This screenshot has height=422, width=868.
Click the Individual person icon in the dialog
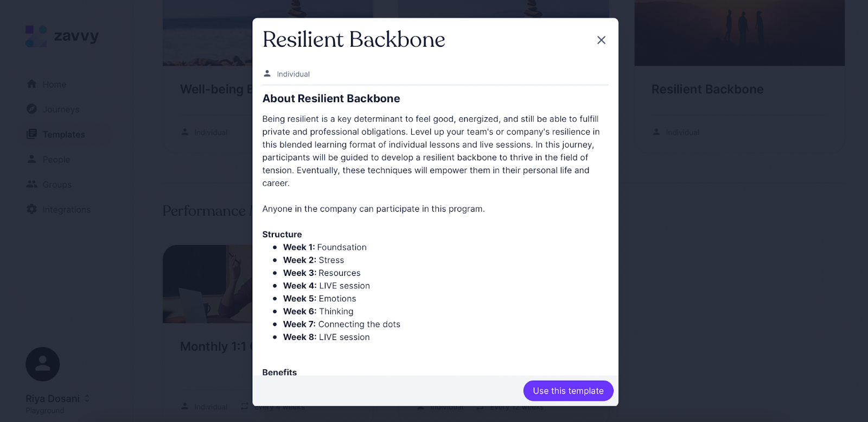click(x=266, y=73)
